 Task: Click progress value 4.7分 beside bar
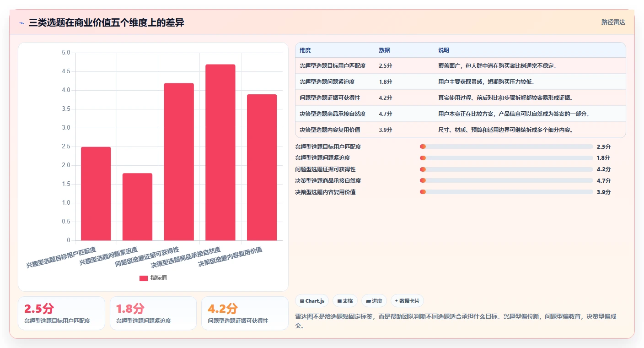(x=604, y=181)
